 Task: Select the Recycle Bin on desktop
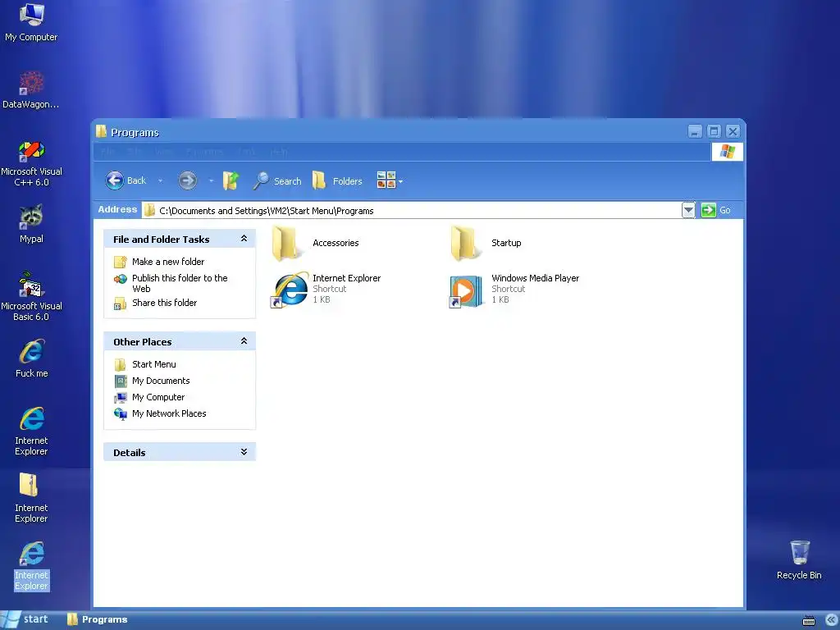tap(799, 559)
